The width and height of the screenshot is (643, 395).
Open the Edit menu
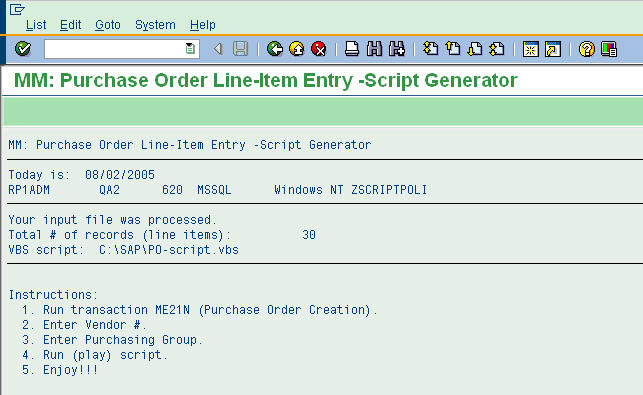point(71,25)
